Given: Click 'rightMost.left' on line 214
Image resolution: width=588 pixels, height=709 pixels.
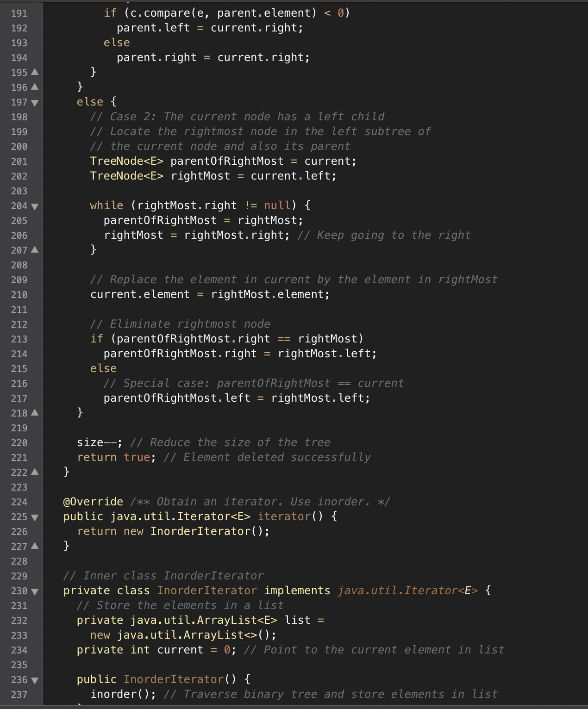Looking at the screenshot, I should click(x=324, y=354).
